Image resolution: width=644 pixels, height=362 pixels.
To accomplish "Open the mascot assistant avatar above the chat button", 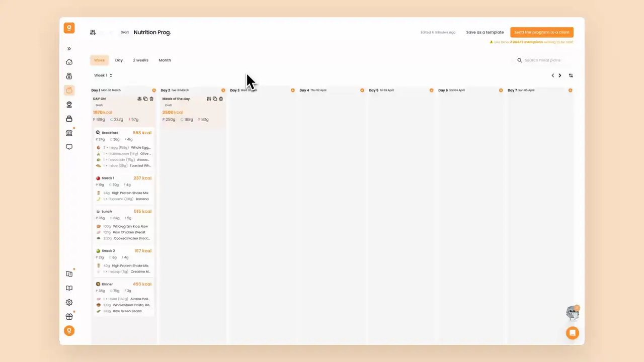I will pyautogui.click(x=573, y=313).
